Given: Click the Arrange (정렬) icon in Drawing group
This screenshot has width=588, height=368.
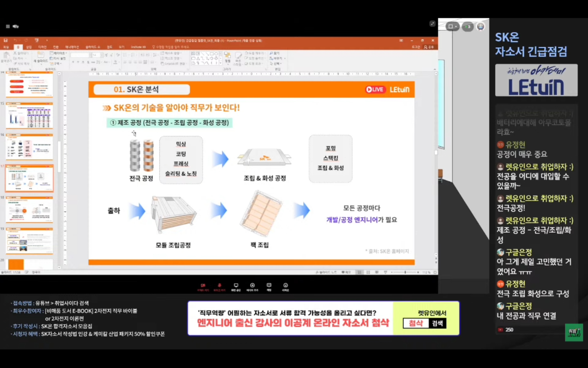Looking at the screenshot, I should (227, 55).
